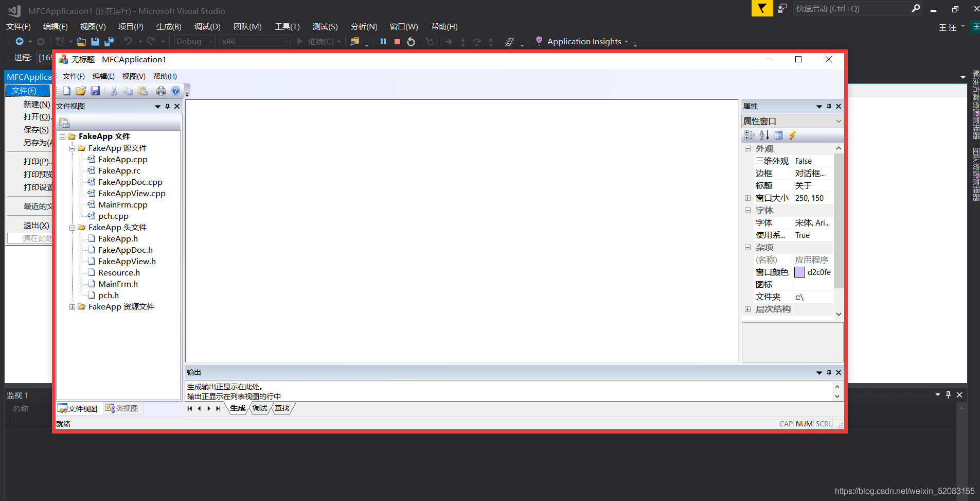Click the lightning bolt events icon
The height and width of the screenshot is (501, 980).
click(793, 135)
